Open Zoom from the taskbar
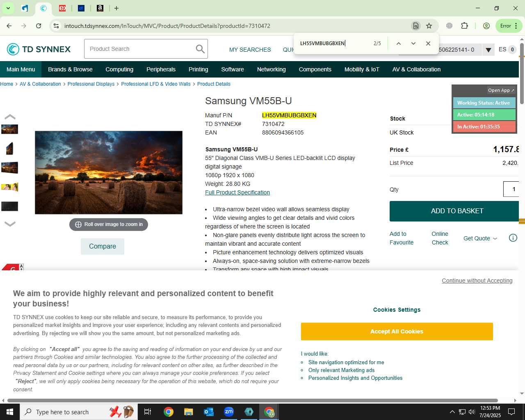The image size is (525, 420). tap(229, 412)
